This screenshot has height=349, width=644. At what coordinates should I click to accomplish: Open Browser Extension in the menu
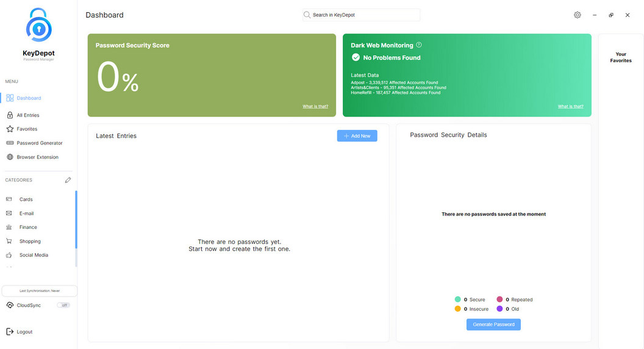pyautogui.click(x=37, y=157)
